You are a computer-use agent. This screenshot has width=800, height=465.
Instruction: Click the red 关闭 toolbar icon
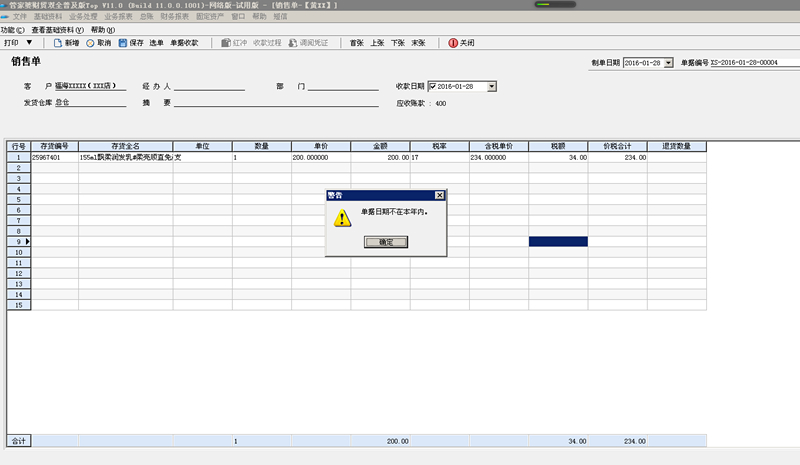(x=453, y=44)
